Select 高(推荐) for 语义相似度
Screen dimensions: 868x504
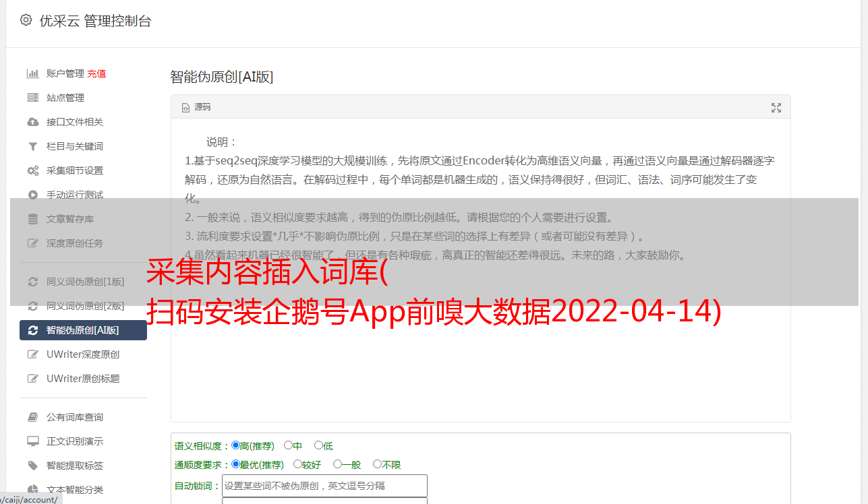pos(235,445)
